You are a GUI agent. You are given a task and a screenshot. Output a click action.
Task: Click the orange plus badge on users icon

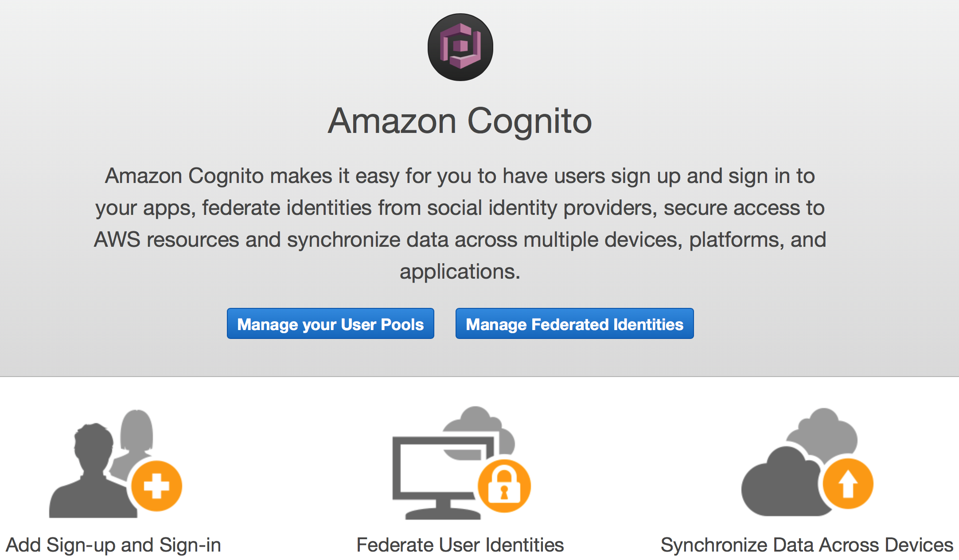point(156,486)
